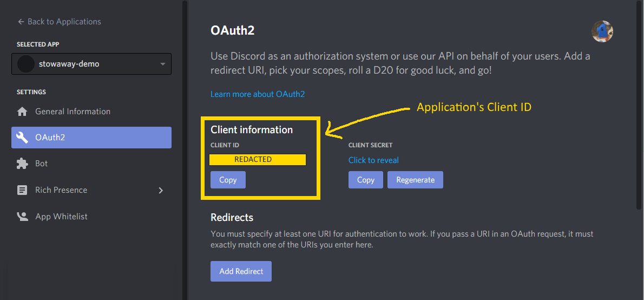
Task: Click the page's vertical scrollbar
Action: click(x=639, y=108)
